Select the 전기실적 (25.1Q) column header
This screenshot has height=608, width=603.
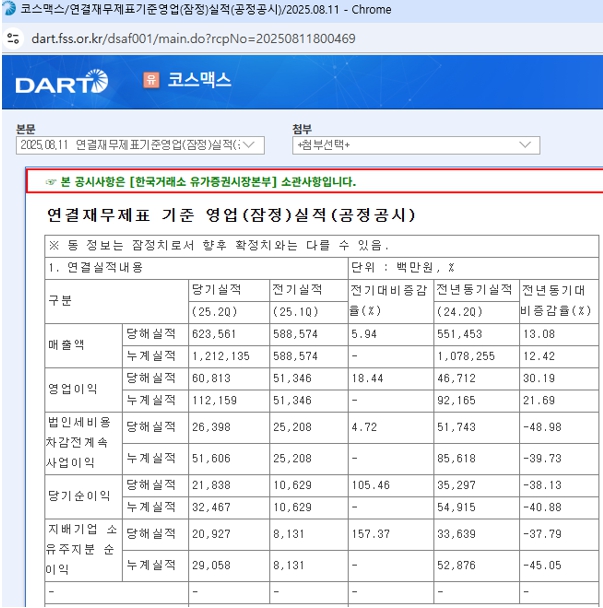[308, 300]
